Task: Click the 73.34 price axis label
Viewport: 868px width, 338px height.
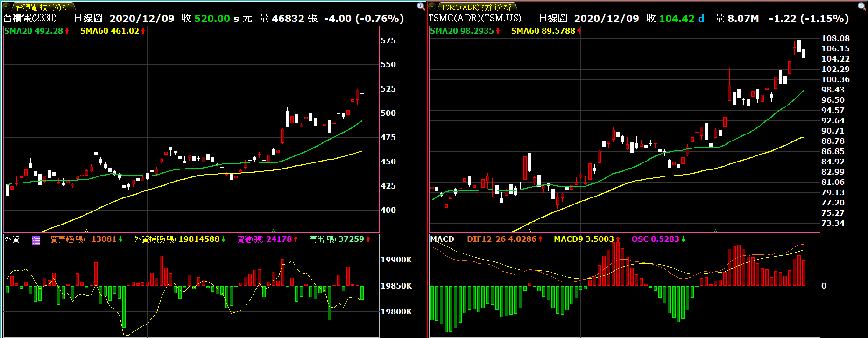Action: (833, 223)
